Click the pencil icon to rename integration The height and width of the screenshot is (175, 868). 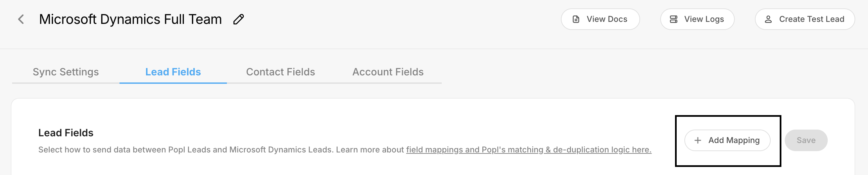(238, 19)
